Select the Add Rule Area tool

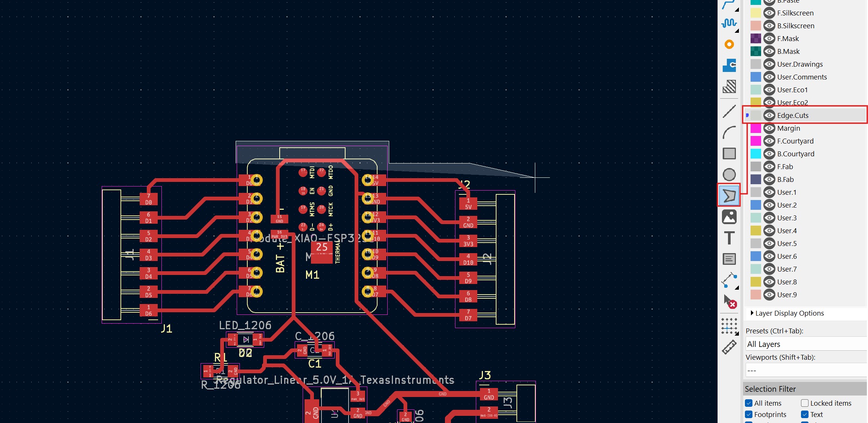(x=729, y=87)
